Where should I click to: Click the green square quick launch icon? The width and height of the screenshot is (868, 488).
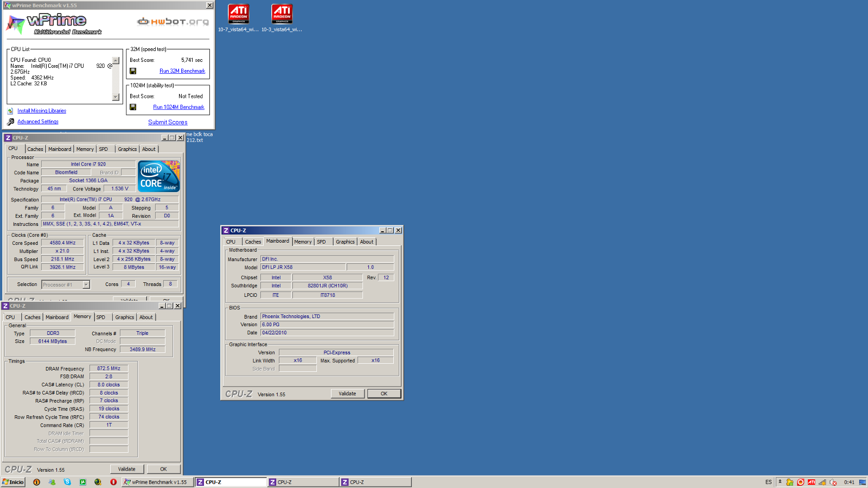pos(82,482)
